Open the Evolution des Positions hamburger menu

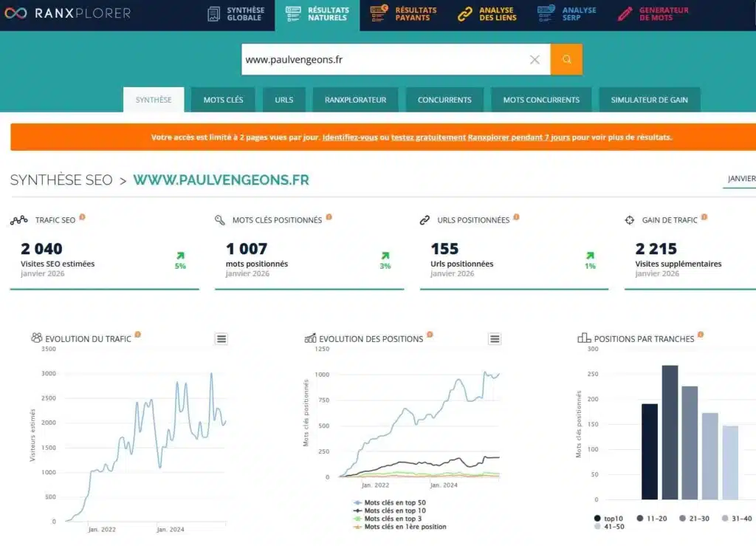(x=495, y=338)
